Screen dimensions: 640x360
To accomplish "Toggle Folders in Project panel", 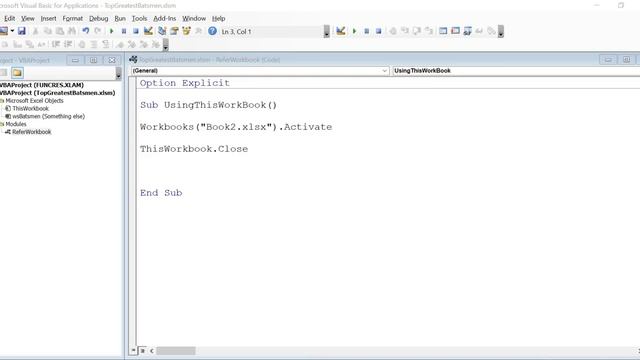I will pyautogui.click(x=17, y=73).
